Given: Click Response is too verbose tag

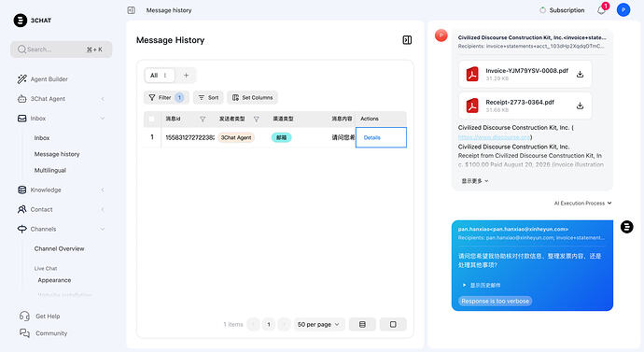Looking at the screenshot, I should tap(496, 301).
